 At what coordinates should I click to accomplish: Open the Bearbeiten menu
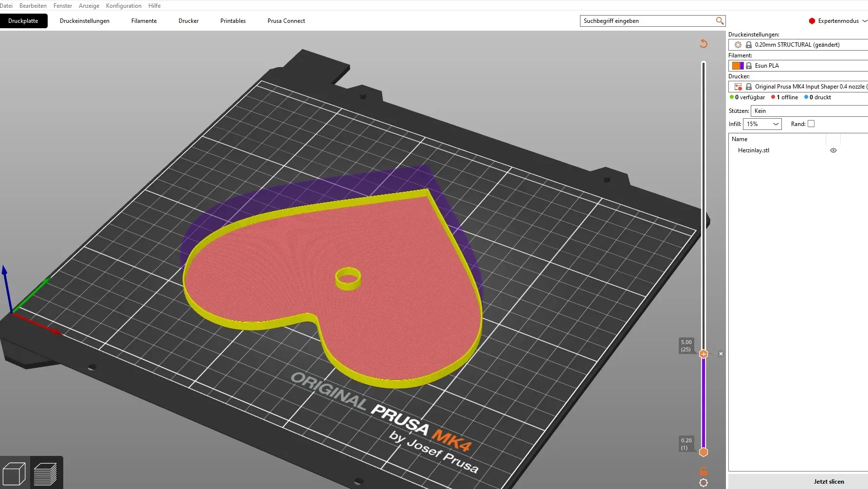pos(33,6)
